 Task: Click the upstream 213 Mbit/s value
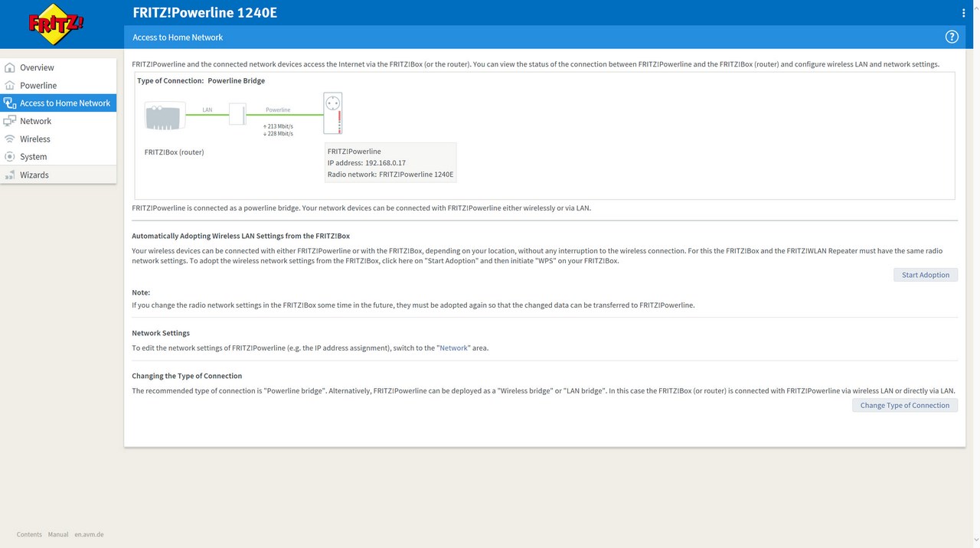tap(279, 126)
